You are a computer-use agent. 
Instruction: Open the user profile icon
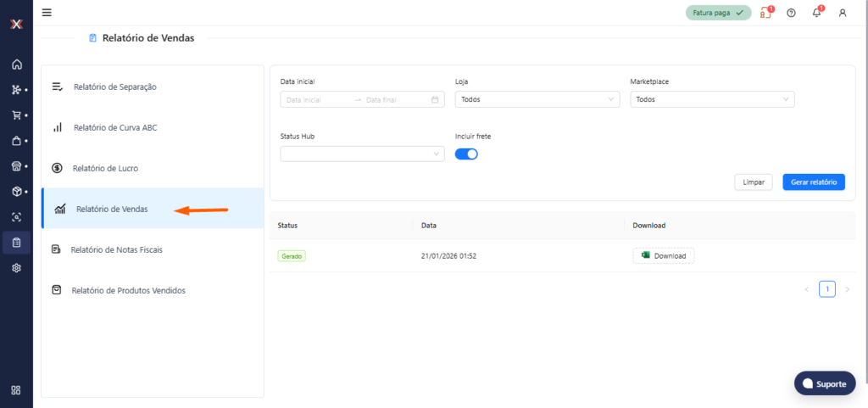[x=842, y=13]
